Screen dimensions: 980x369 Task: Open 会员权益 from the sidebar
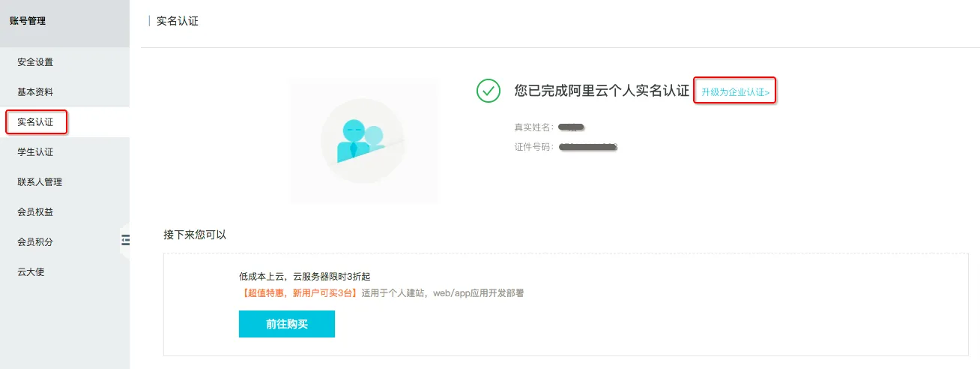(x=35, y=212)
